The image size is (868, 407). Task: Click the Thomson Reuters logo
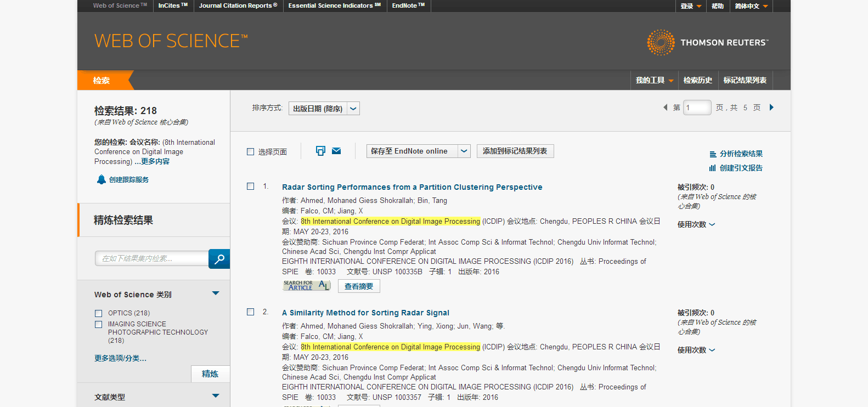coord(708,42)
